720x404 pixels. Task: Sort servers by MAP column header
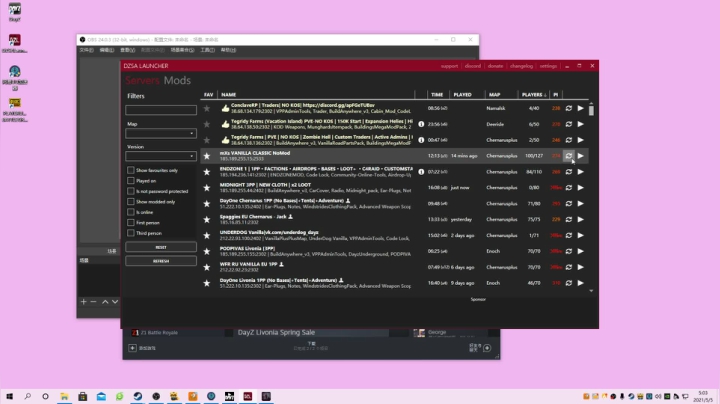coord(495,95)
